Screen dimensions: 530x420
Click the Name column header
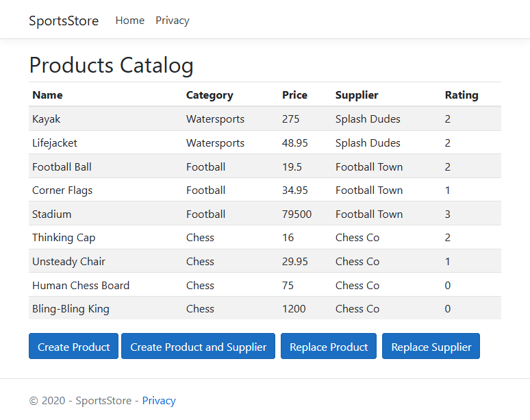[47, 95]
